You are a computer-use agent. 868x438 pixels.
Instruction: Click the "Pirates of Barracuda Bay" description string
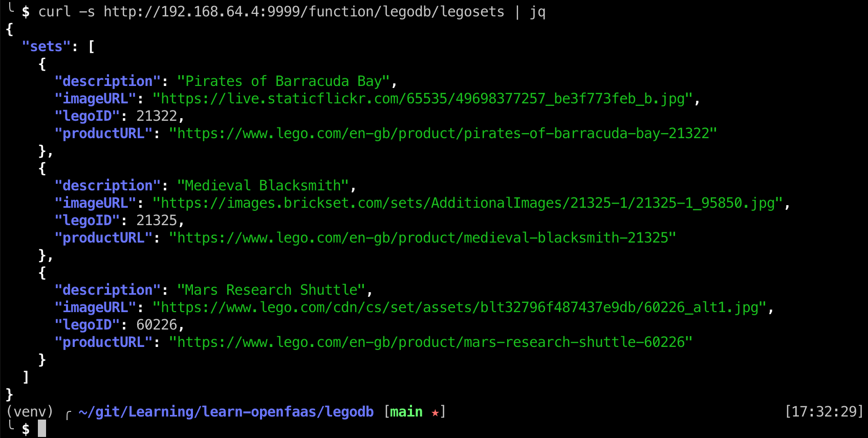tap(283, 81)
